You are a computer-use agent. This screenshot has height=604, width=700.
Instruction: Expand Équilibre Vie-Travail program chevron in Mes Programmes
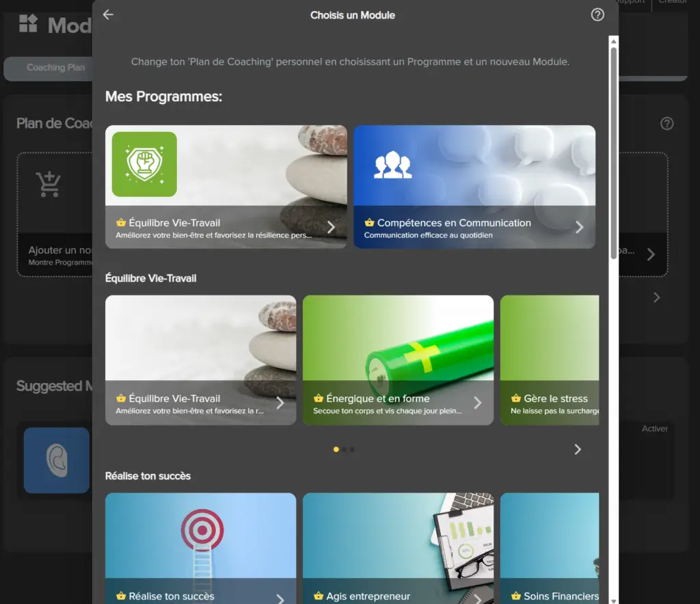pos(331,227)
